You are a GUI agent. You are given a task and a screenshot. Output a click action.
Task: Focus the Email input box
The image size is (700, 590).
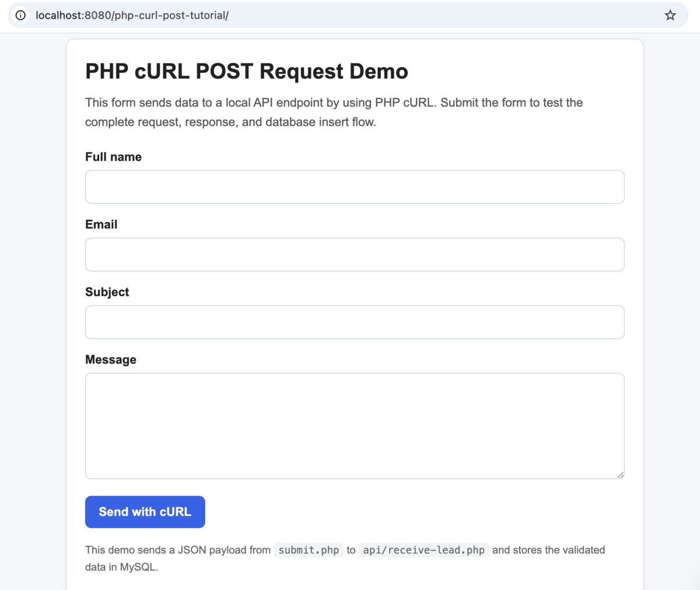click(355, 255)
